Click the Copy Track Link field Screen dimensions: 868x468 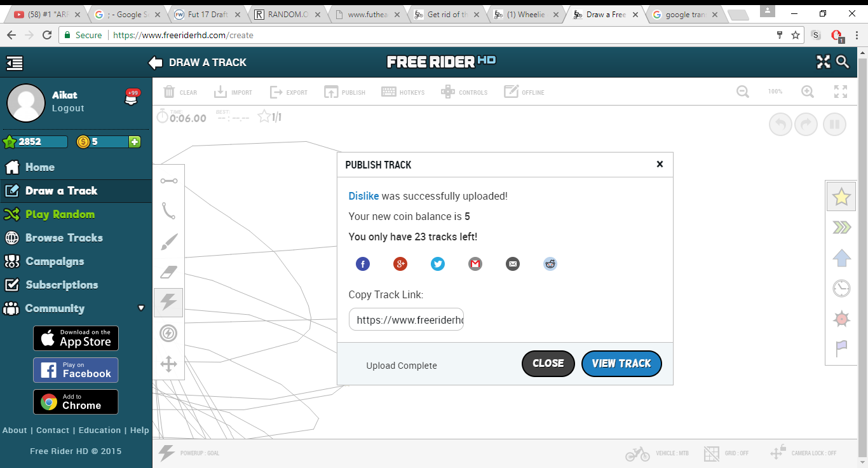pos(407,320)
